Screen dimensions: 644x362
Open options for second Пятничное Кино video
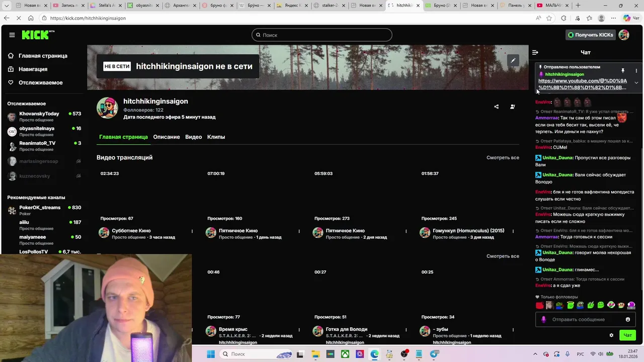(x=406, y=231)
